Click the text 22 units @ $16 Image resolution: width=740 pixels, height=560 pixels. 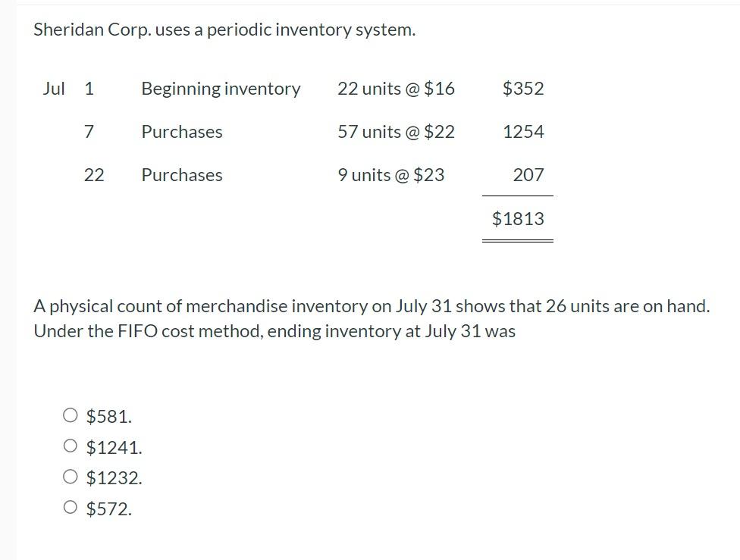point(397,89)
